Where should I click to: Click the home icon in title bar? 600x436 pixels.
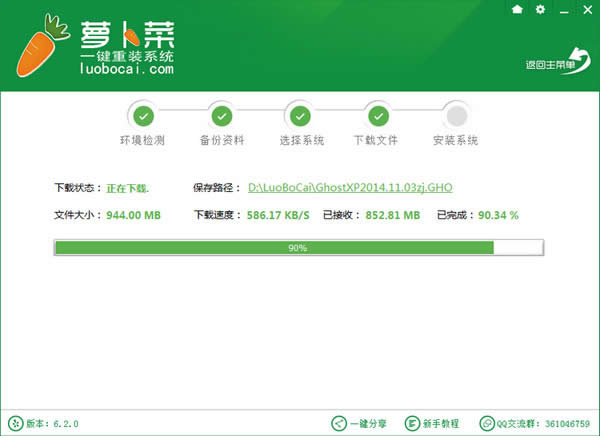pyautogui.click(x=517, y=10)
